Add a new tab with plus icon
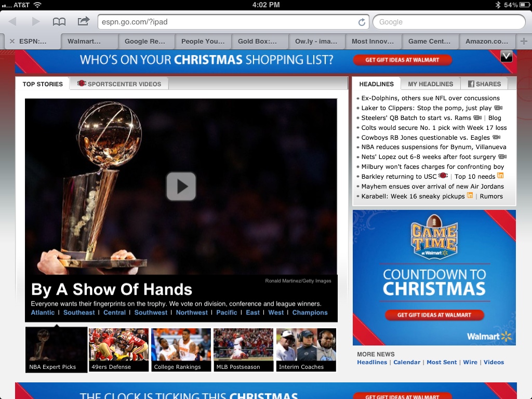The width and height of the screenshot is (532, 399). click(x=524, y=42)
